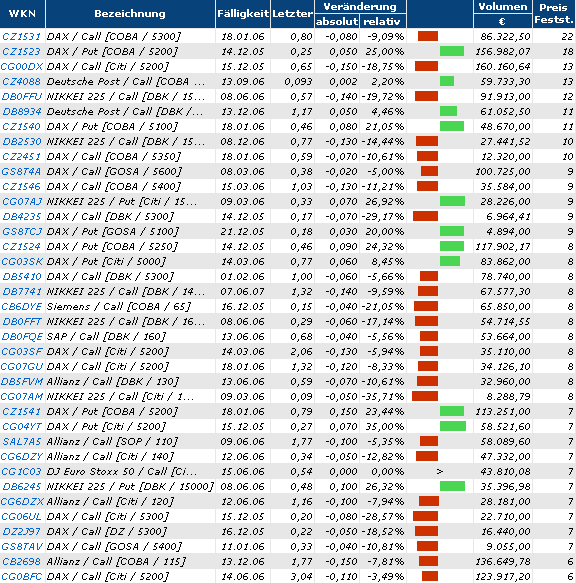Select 'NIKKEI 225 / Put [DBK / 15000]' text
Screen dimensions: 576x583
pyautogui.click(x=130, y=486)
